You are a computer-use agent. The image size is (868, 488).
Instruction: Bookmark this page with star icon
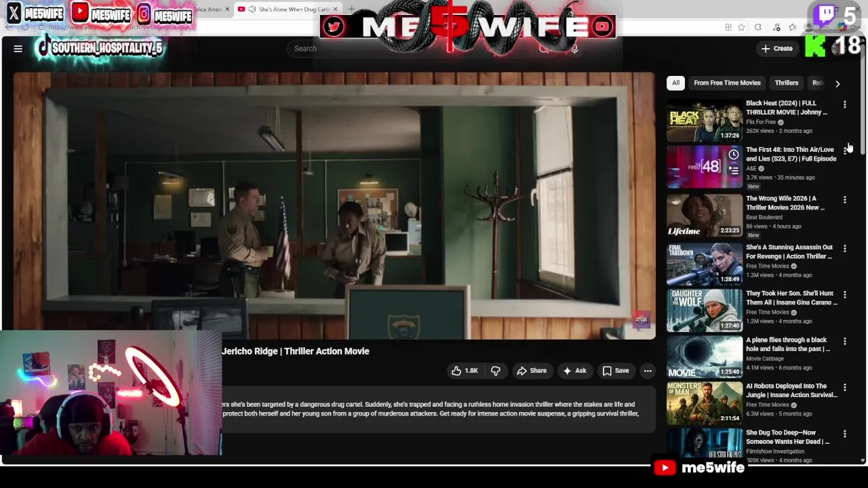[741, 27]
